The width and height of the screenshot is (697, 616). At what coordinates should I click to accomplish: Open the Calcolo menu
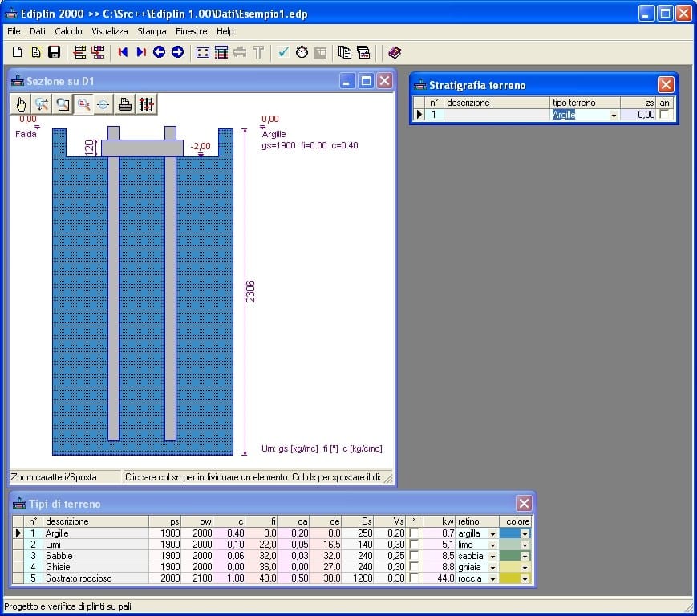click(x=68, y=31)
